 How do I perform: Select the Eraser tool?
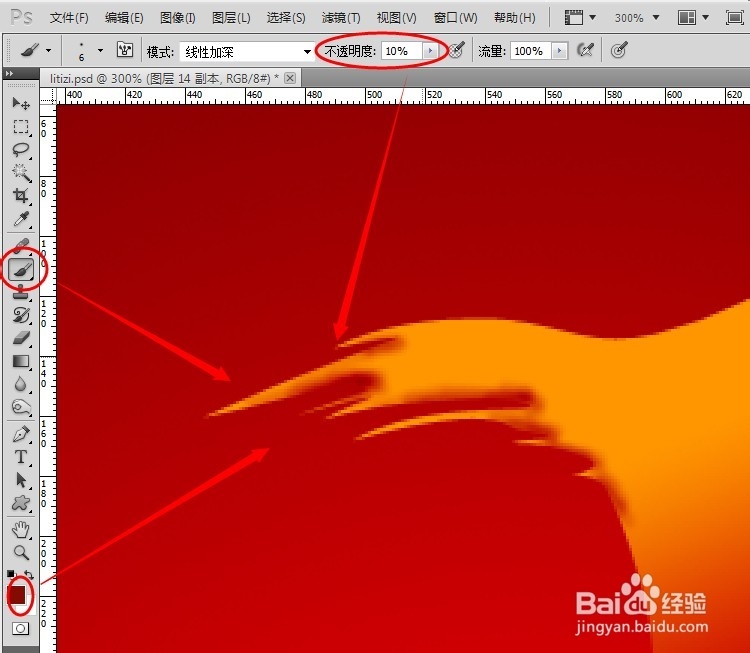click(21, 339)
